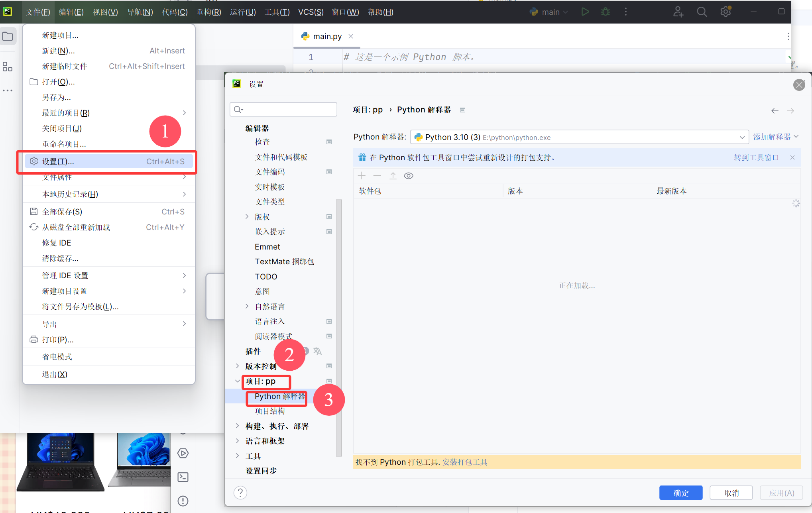Click the 取消 button

point(731,493)
